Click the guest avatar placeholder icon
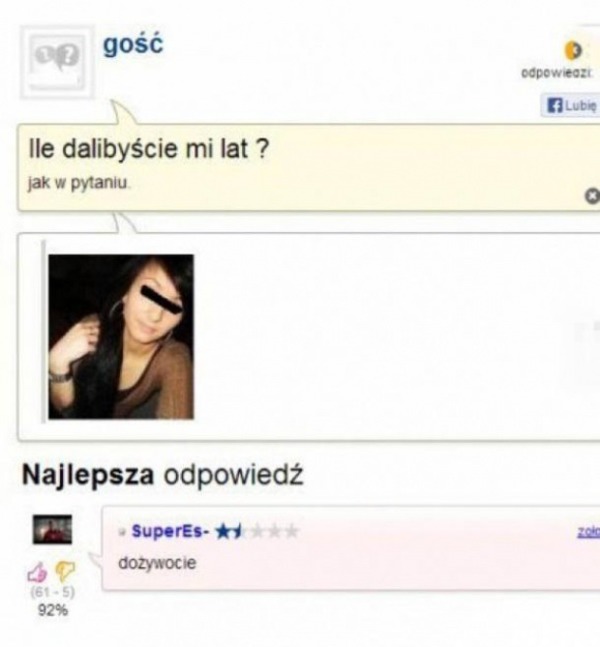 pos(57,62)
